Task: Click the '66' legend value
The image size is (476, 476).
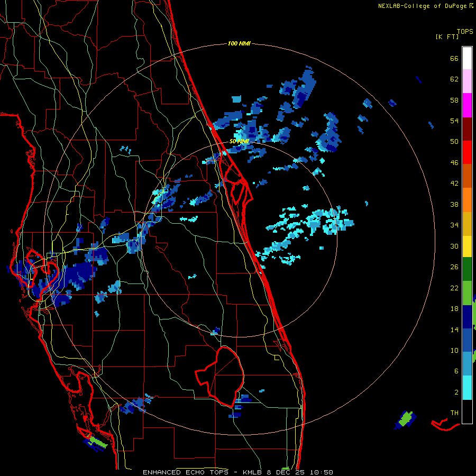Action: pos(454,58)
